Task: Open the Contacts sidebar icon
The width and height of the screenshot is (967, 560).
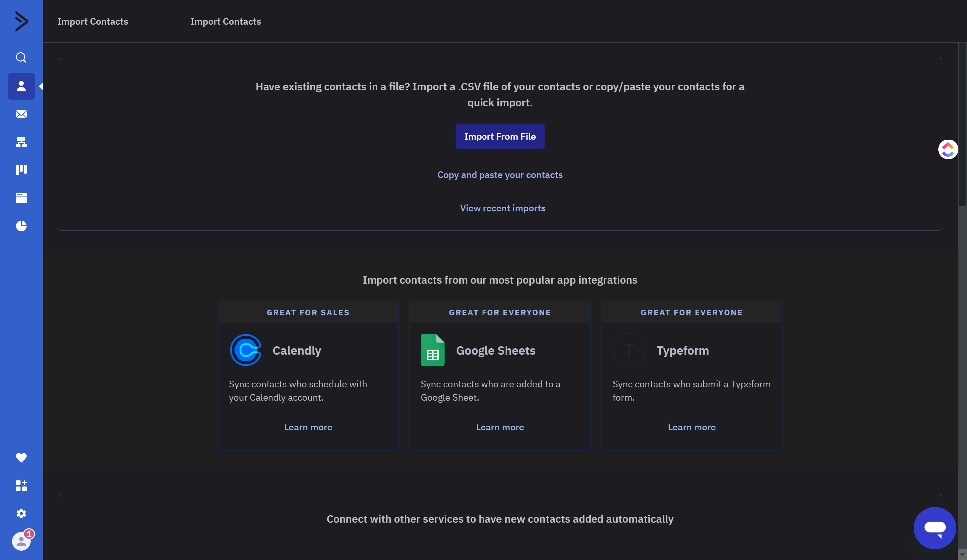Action: click(21, 86)
